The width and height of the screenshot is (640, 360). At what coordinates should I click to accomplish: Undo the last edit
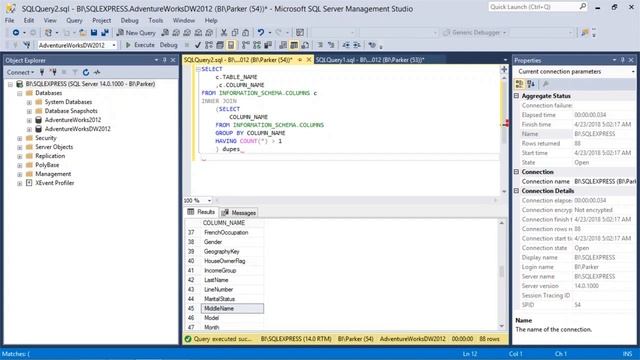coord(260,33)
